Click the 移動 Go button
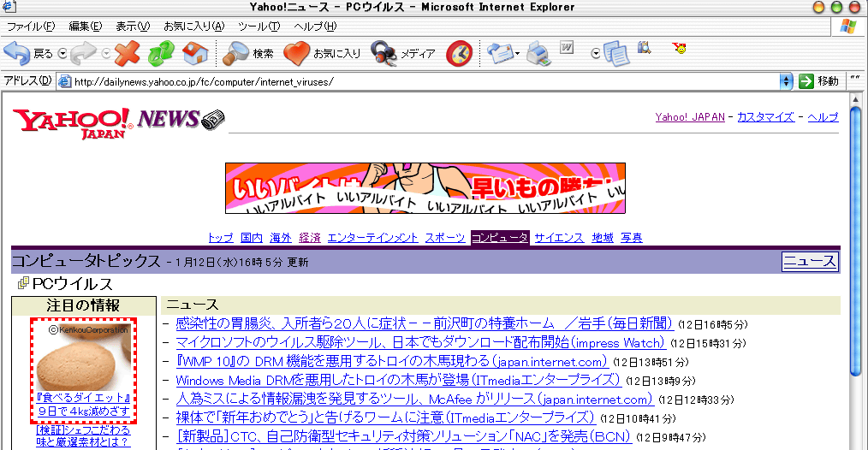Image resolution: width=868 pixels, height=450 pixels. coord(818,81)
